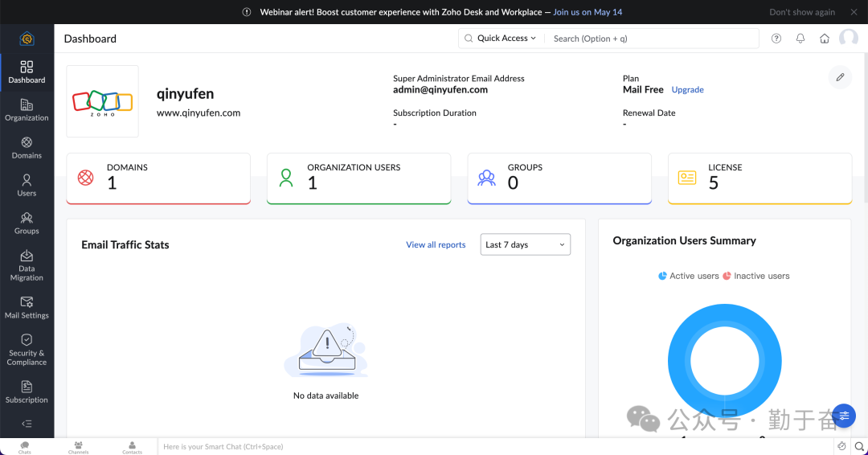Click the Upgrade plan link

click(x=687, y=90)
